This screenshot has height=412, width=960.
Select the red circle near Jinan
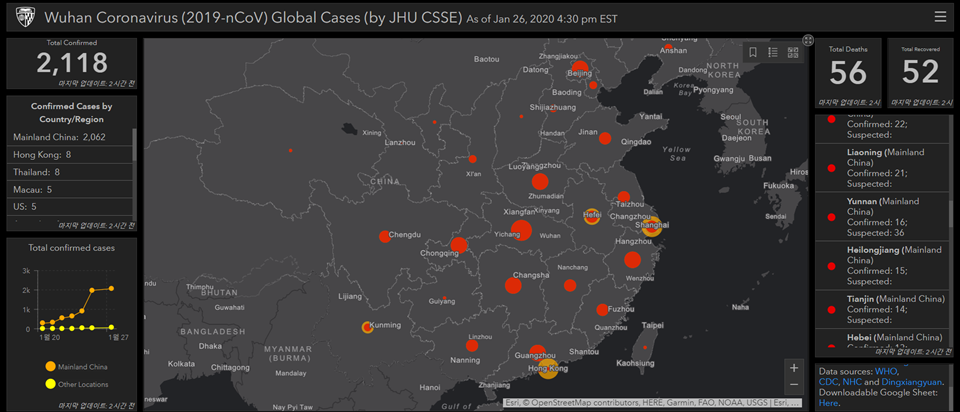click(x=605, y=138)
